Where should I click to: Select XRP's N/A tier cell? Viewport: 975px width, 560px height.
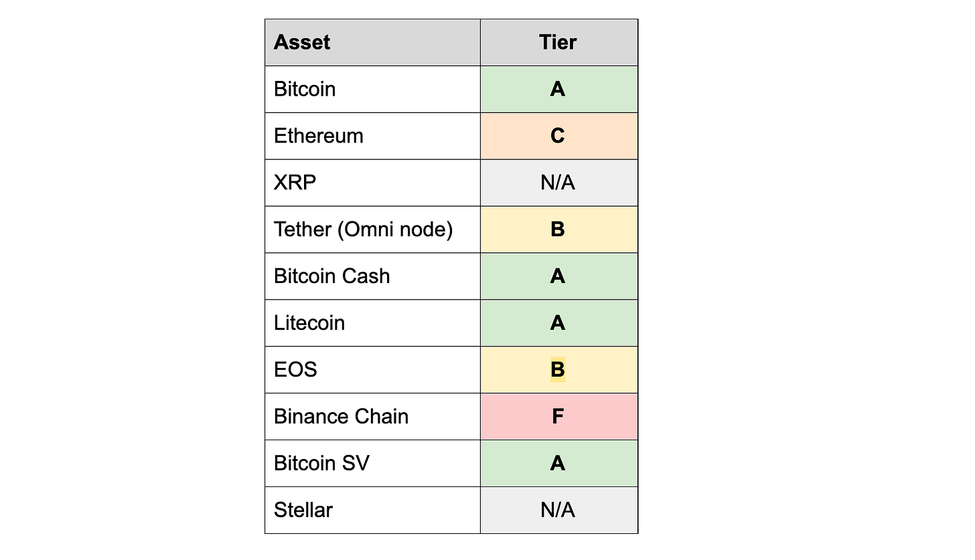558,183
